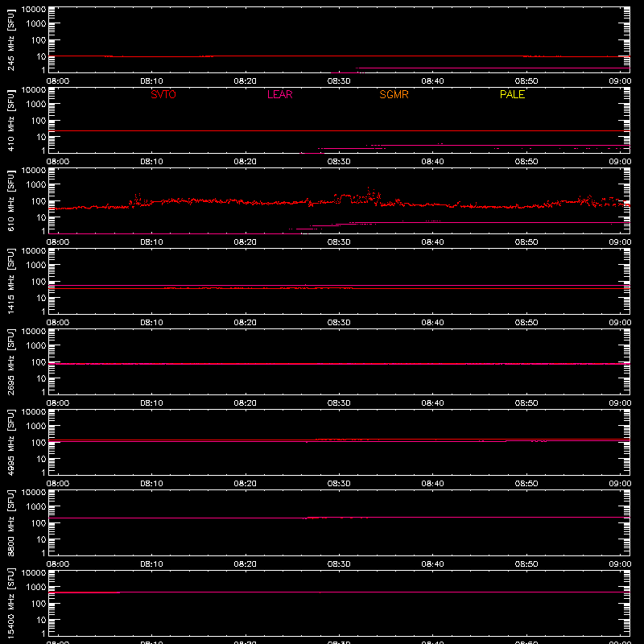Click 08:20 time label under 410 MHz plot
The height and width of the screenshot is (644, 644).
point(246,162)
